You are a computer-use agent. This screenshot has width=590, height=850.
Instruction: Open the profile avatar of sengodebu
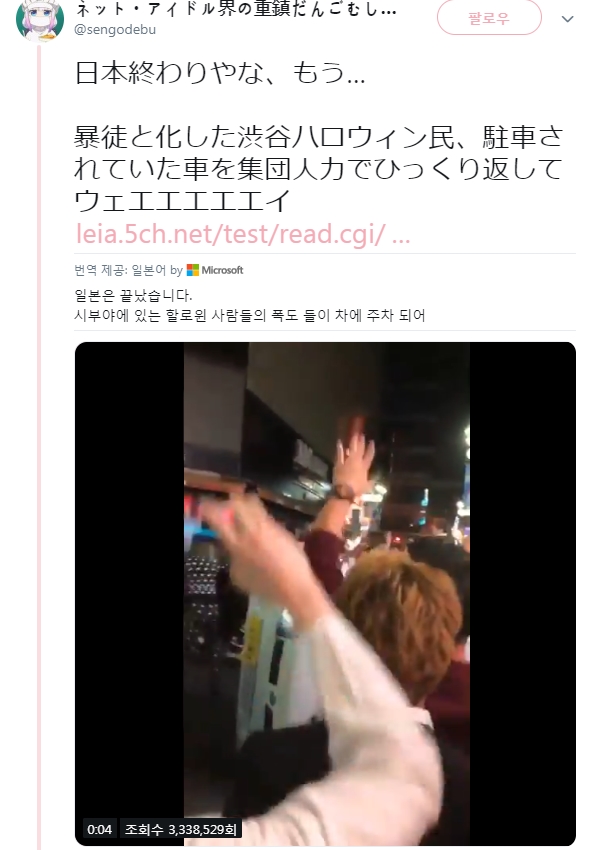pyautogui.click(x=40, y=20)
